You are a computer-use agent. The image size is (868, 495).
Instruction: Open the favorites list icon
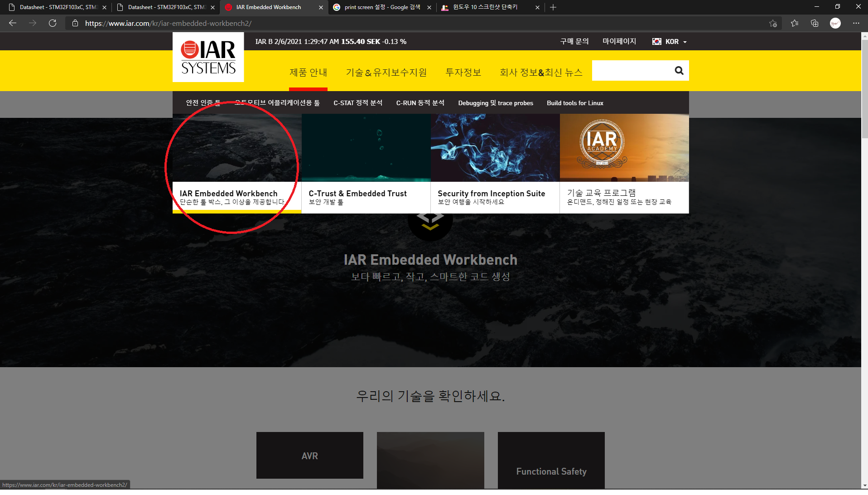point(795,23)
